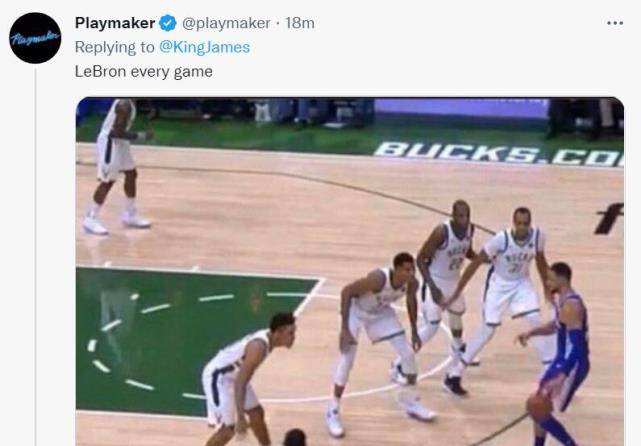The height and width of the screenshot is (446, 641).
Task: Click the 'LeBron every game' tweet text
Action: click(x=143, y=72)
